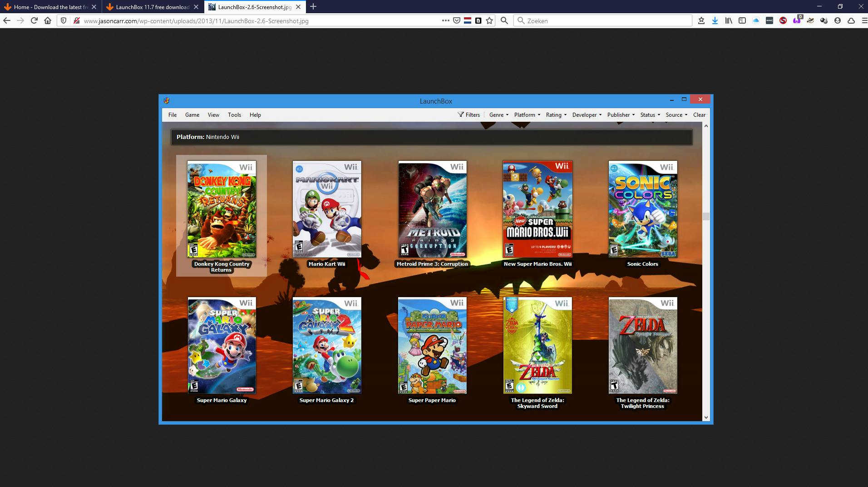This screenshot has width=868, height=487.
Task: Click the magnifier search icon beside address bar
Action: 504,20
